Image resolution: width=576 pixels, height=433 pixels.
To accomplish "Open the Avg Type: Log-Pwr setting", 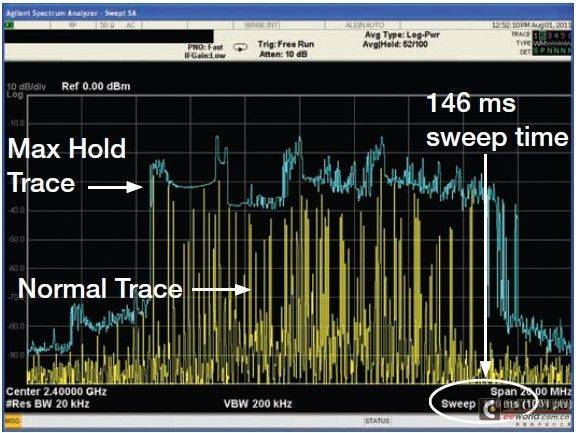I will [x=402, y=35].
